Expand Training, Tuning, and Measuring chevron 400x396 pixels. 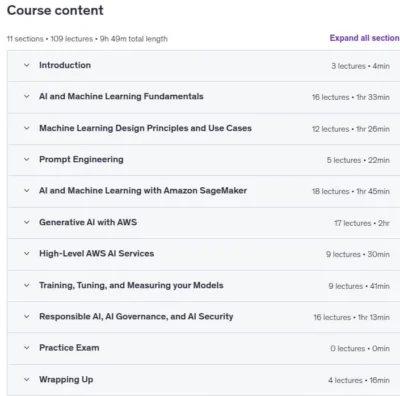coord(27,285)
